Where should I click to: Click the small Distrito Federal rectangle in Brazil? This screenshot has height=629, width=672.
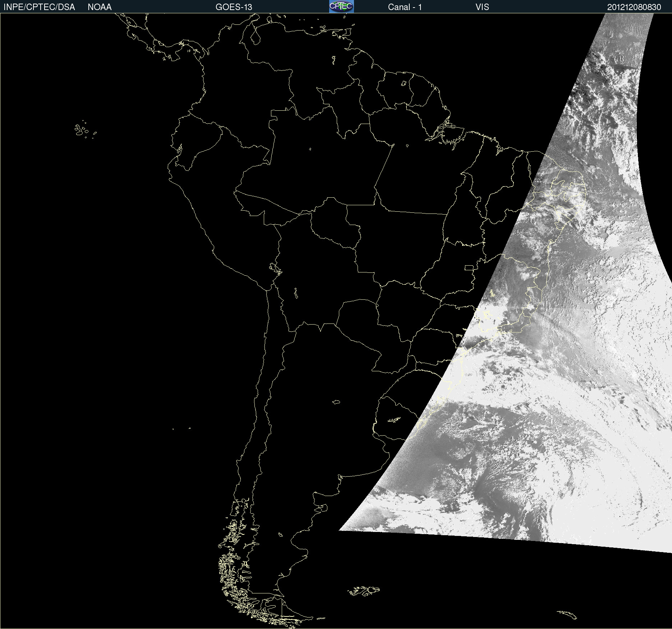click(469, 267)
